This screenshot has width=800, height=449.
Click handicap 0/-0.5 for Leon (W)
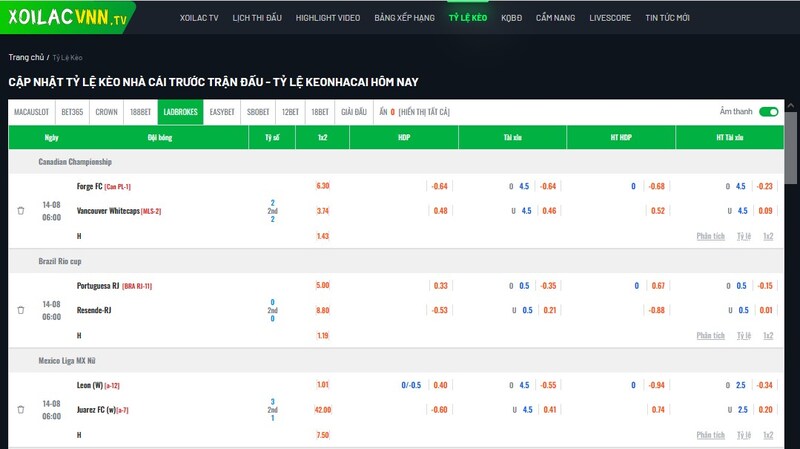[x=411, y=385]
